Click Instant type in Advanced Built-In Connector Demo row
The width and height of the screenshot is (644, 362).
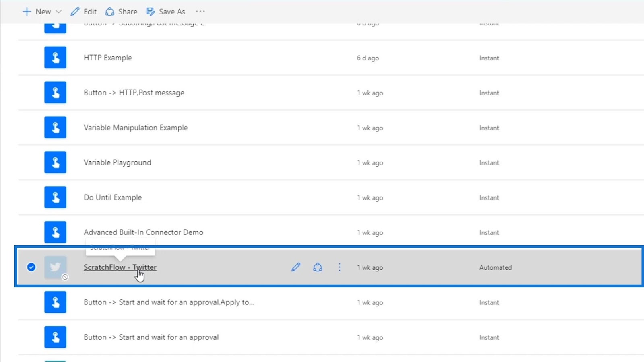(x=489, y=233)
